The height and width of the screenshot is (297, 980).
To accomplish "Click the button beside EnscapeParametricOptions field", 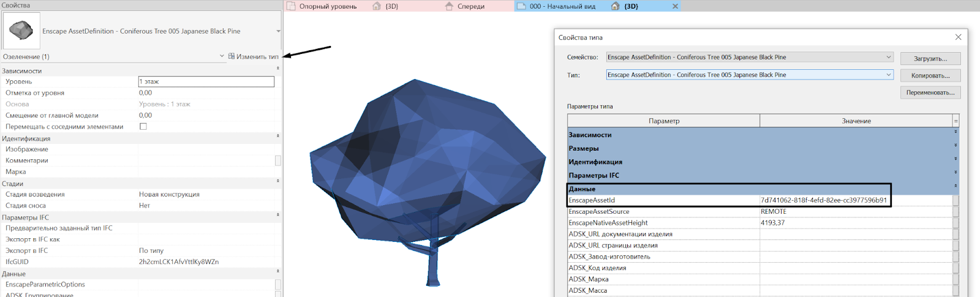I will click(x=278, y=285).
